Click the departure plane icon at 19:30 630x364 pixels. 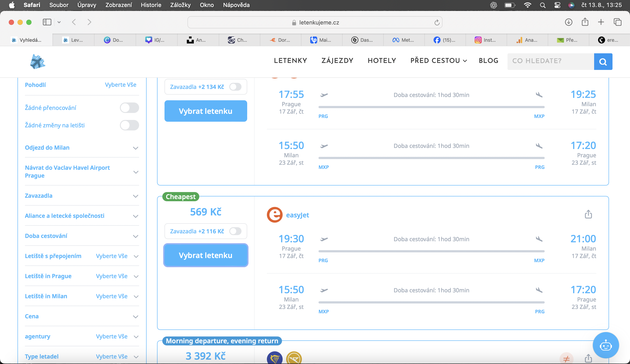coord(324,239)
